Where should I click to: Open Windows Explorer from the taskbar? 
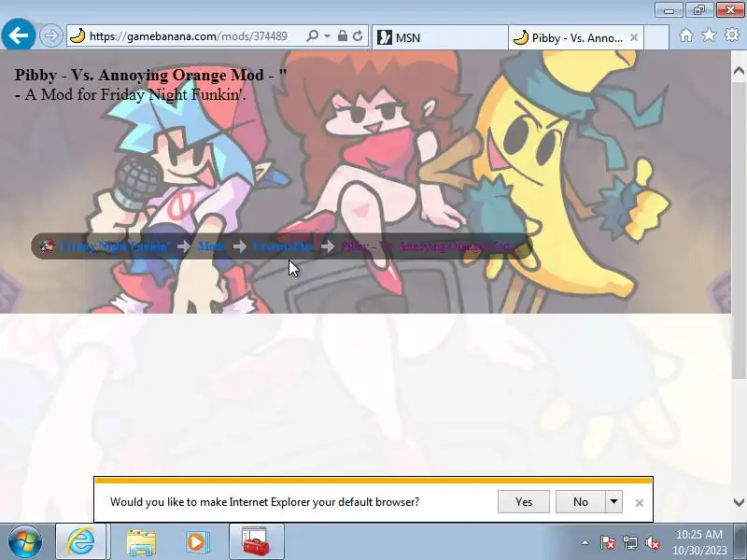141,542
